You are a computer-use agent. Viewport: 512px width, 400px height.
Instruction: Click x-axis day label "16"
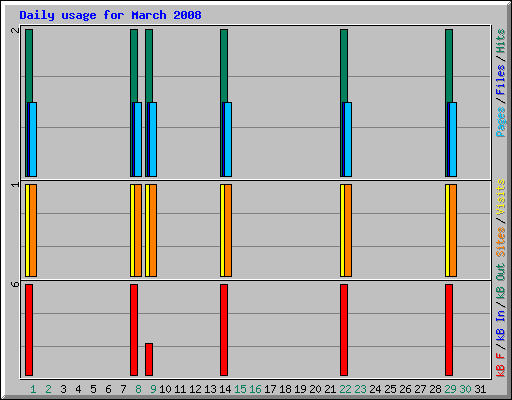(x=255, y=389)
